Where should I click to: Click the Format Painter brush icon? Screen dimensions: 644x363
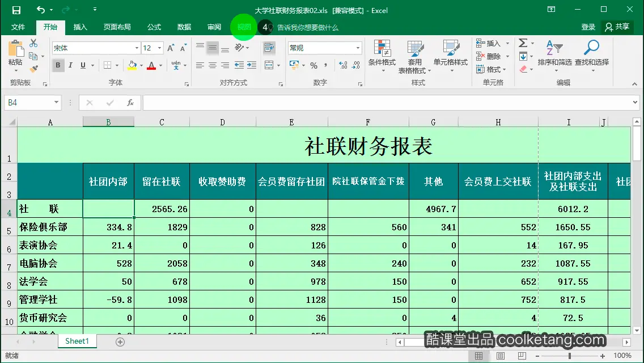pos(33,69)
